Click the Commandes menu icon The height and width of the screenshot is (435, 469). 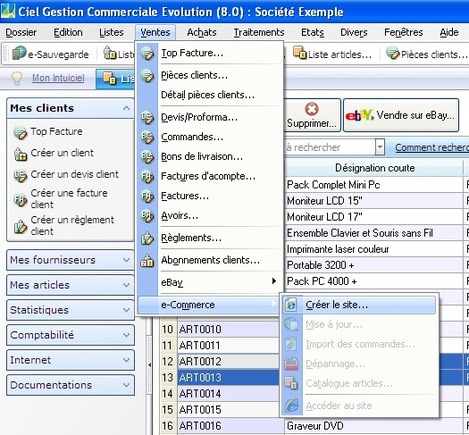(x=147, y=137)
